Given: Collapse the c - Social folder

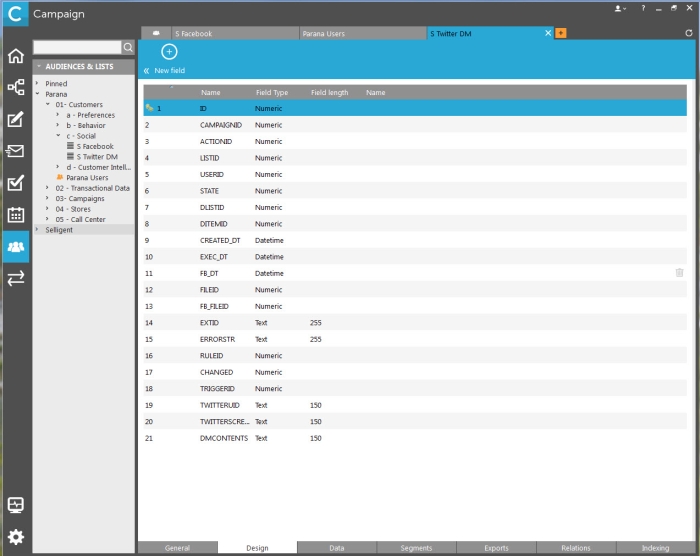Looking at the screenshot, I should (58, 135).
